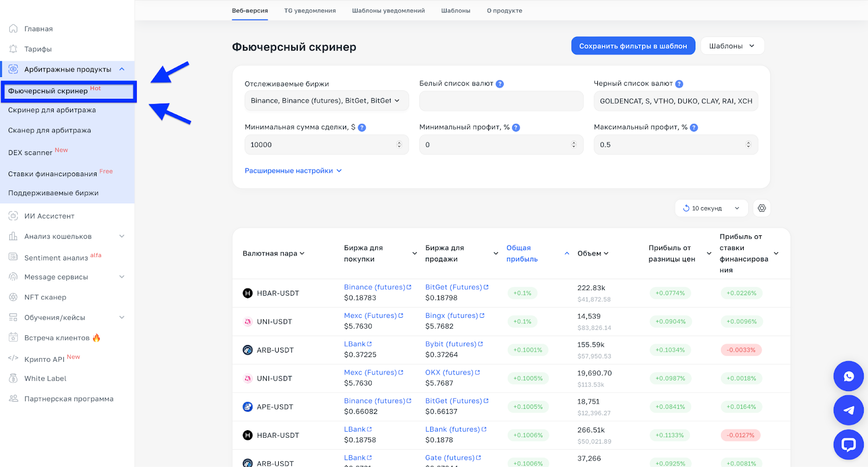Switch to О продукте tab
This screenshot has width=868, height=467.
point(505,11)
